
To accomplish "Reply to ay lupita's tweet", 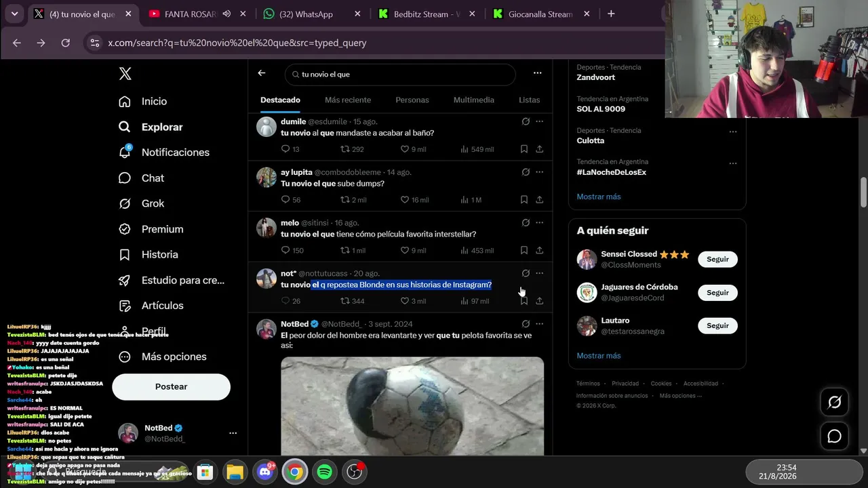I will pos(285,199).
